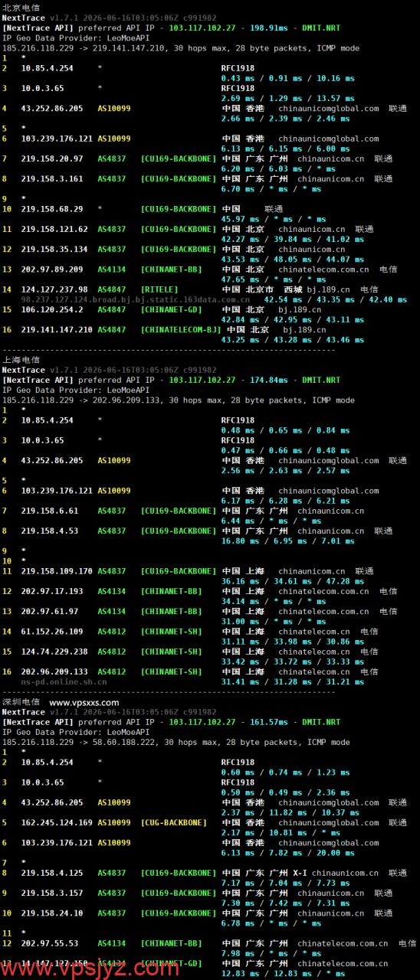Image resolution: width=420 pixels, height=980 pixels.
Task: Select IP address 219.158.109.170
Action: pos(57,571)
